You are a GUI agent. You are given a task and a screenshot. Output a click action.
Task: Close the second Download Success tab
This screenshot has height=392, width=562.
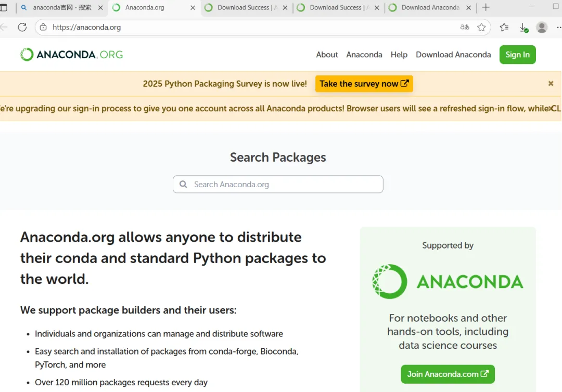[x=377, y=7]
